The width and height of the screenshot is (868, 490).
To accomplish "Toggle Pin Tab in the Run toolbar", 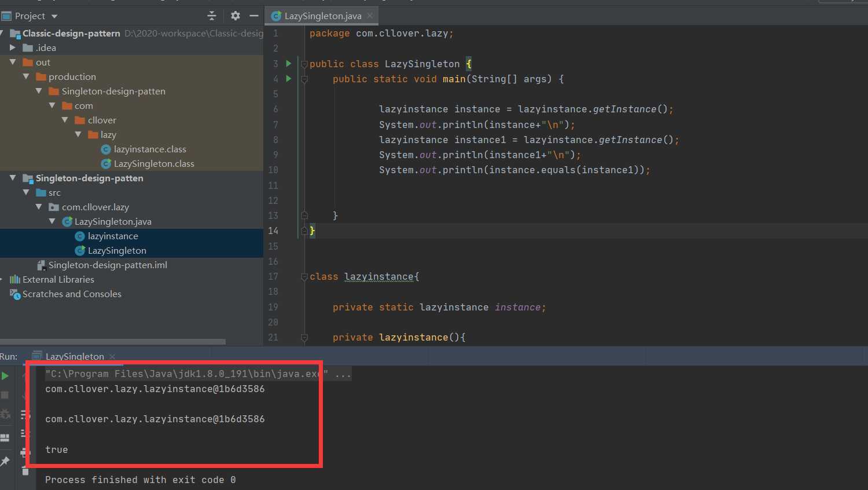I will pos(5,461).
